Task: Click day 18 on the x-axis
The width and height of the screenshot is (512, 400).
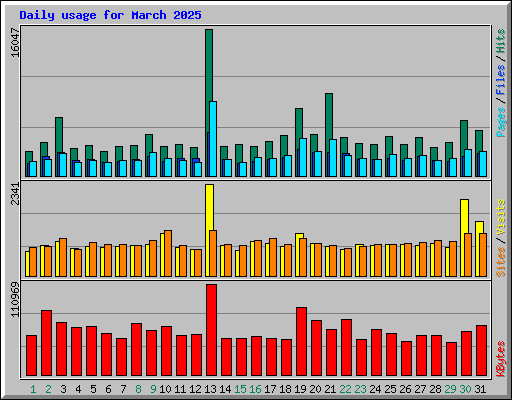Action: tap(285, 389)
